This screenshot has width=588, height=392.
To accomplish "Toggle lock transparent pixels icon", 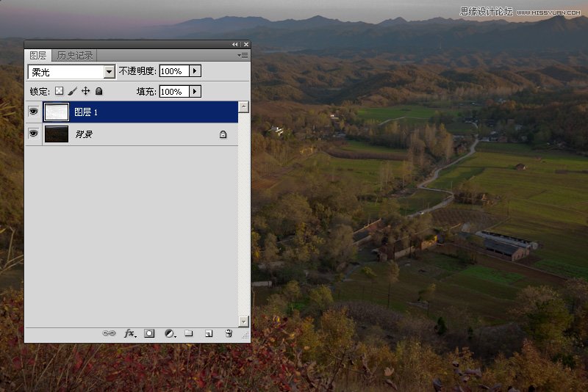I will 60,91.
